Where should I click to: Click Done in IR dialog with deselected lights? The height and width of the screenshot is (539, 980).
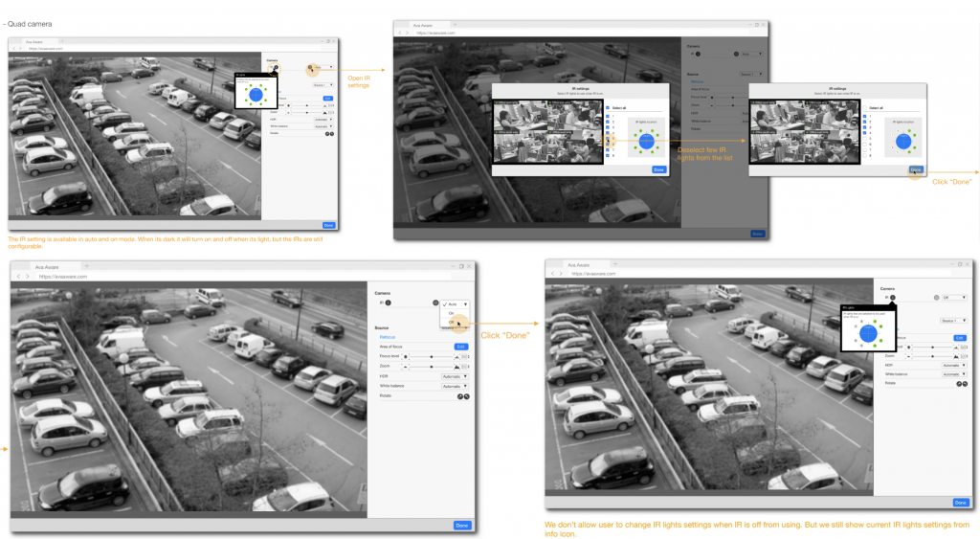coord(916,169)
